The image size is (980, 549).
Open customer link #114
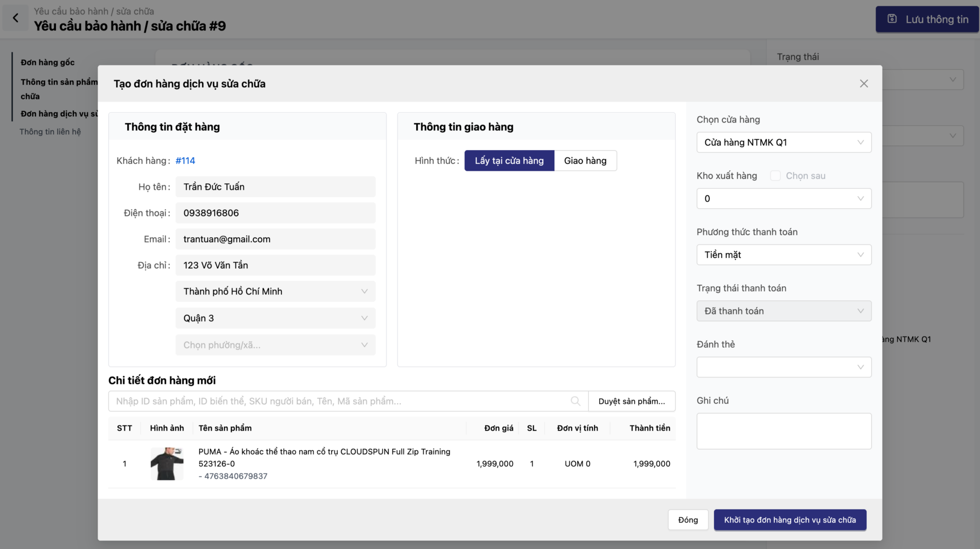click(x=185, y=161)
